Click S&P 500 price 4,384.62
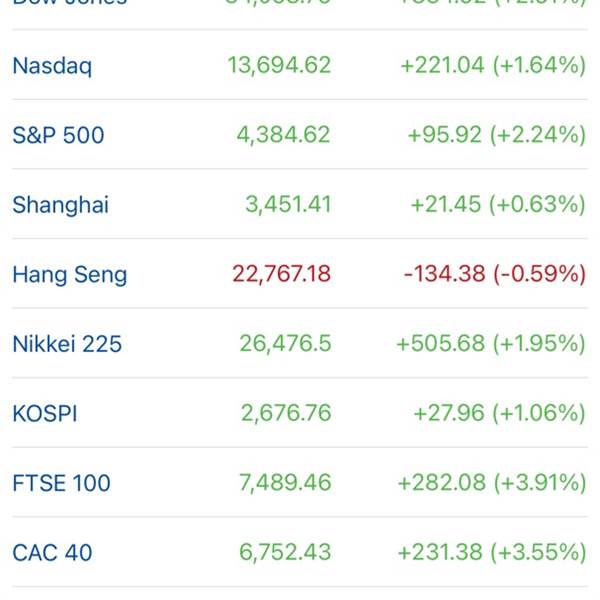 283,135
